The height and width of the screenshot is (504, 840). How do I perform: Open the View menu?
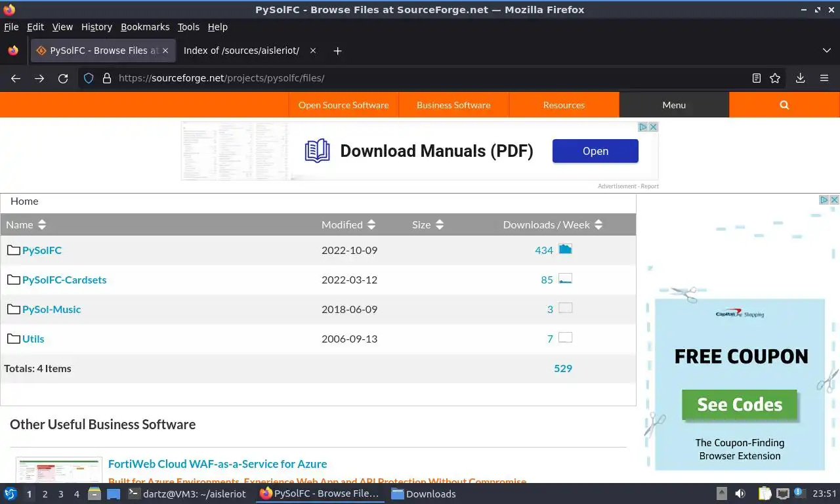tap(62, 27)
